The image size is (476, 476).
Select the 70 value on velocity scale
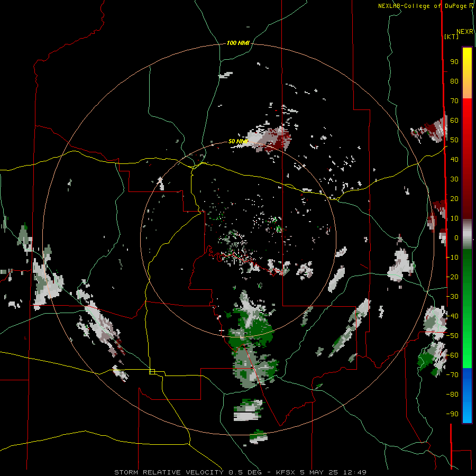pyautogui.click(x=454, y=101)
